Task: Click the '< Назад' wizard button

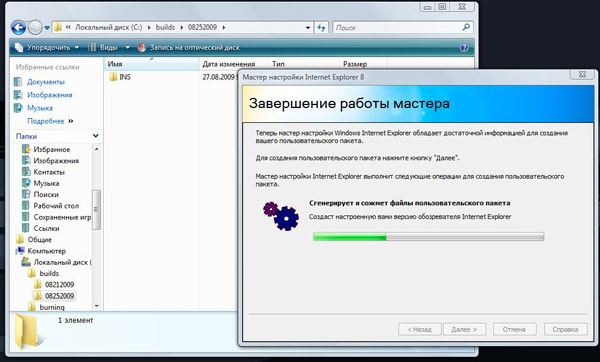Action: pyautogui.click(x=419, y=329)
